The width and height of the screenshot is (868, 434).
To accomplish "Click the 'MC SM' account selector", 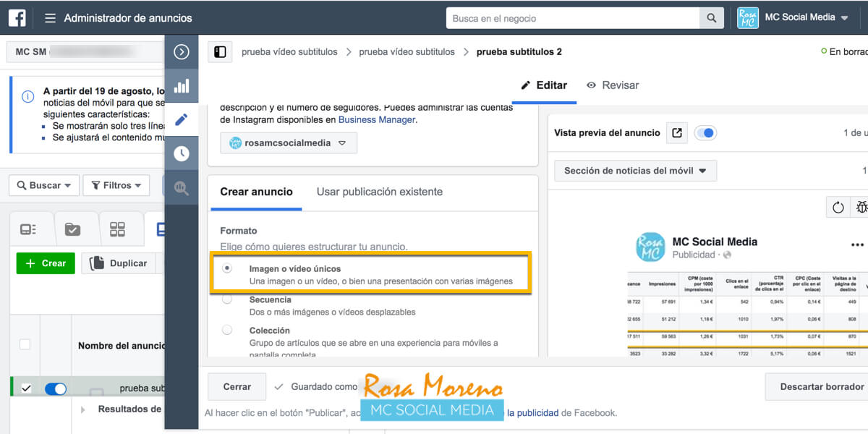I will pyautogui.click(x=85, y=52).
